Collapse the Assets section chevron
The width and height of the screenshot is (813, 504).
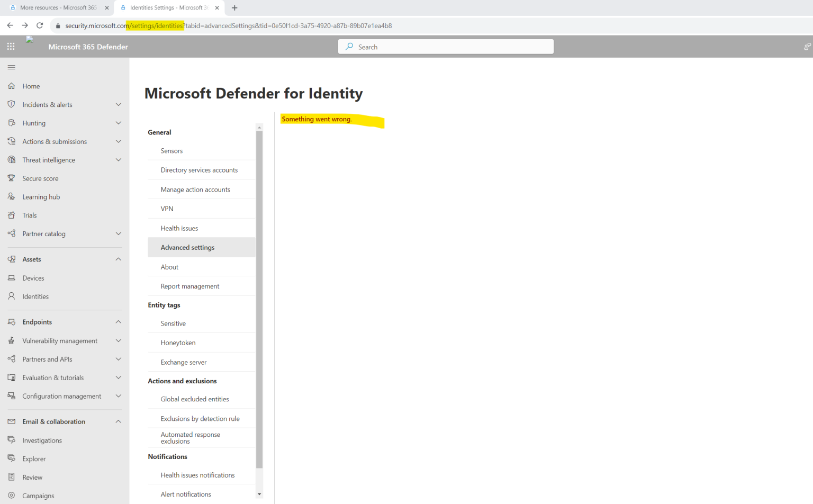coord(119,259)
